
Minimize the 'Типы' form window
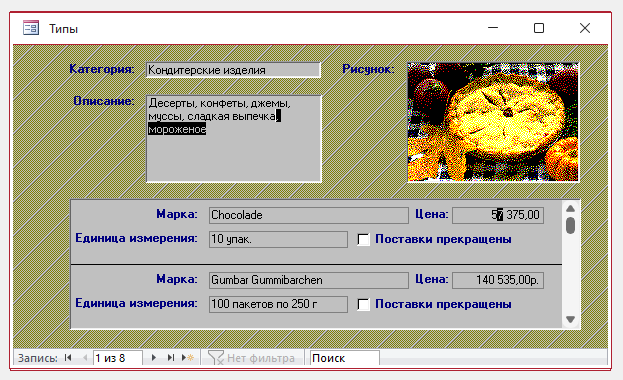(493, 28)
